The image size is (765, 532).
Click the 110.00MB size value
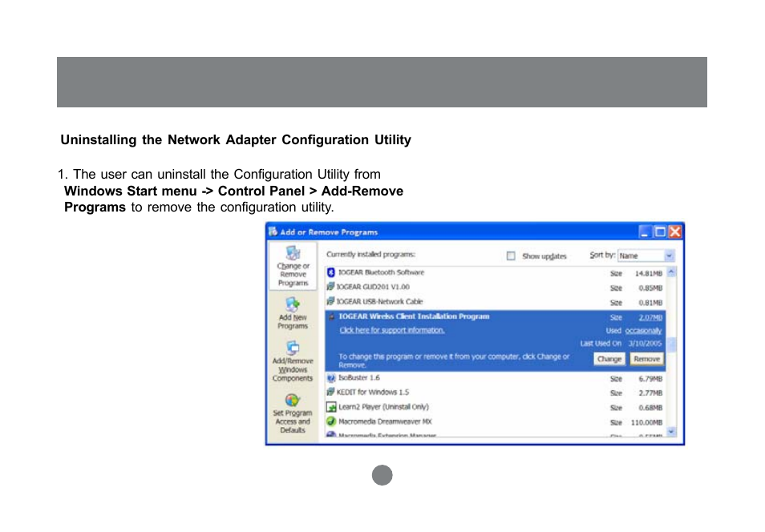tap(646, 422)
